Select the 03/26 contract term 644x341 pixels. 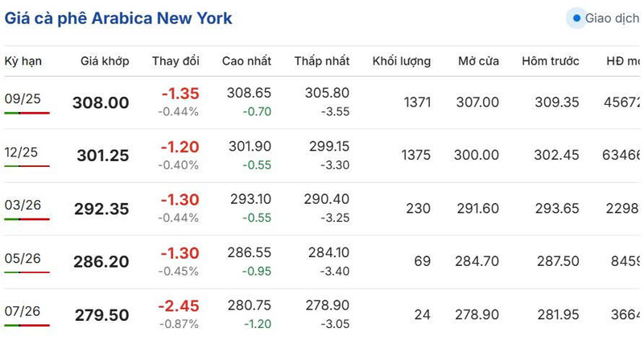[x=23, y=205]
